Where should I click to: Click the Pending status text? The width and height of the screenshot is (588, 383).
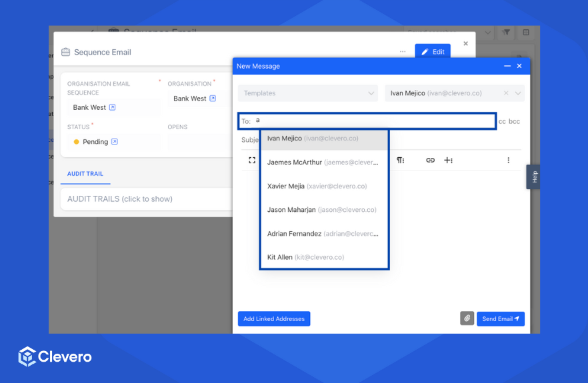point(95,142)
